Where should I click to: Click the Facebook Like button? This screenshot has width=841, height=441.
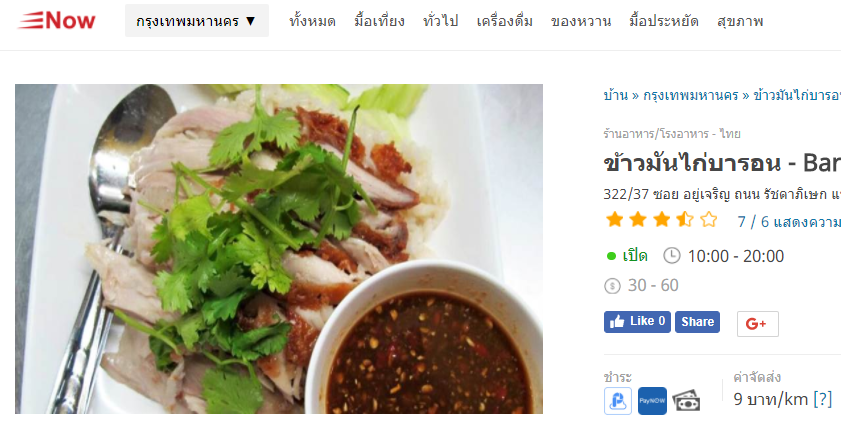point(637,322)
